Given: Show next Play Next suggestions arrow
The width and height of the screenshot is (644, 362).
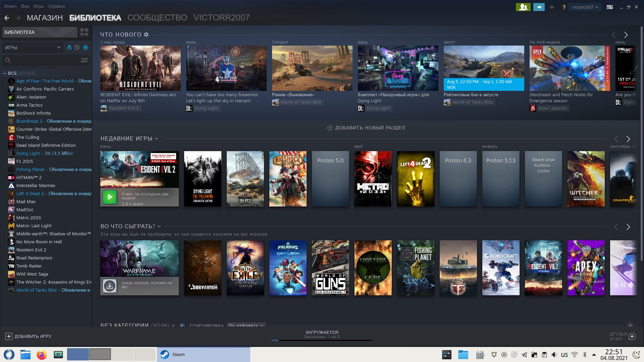Looking at the screenshot, I should tap(628, 227).
